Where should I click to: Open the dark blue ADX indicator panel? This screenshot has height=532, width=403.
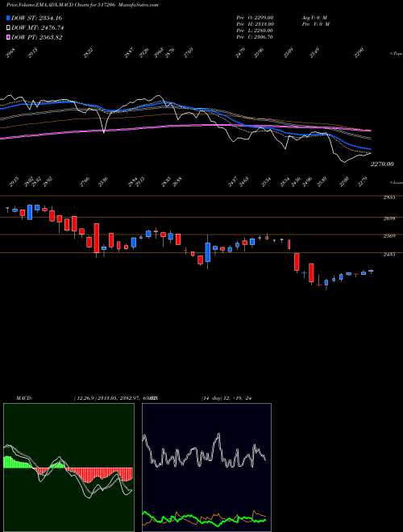[206, 468]
